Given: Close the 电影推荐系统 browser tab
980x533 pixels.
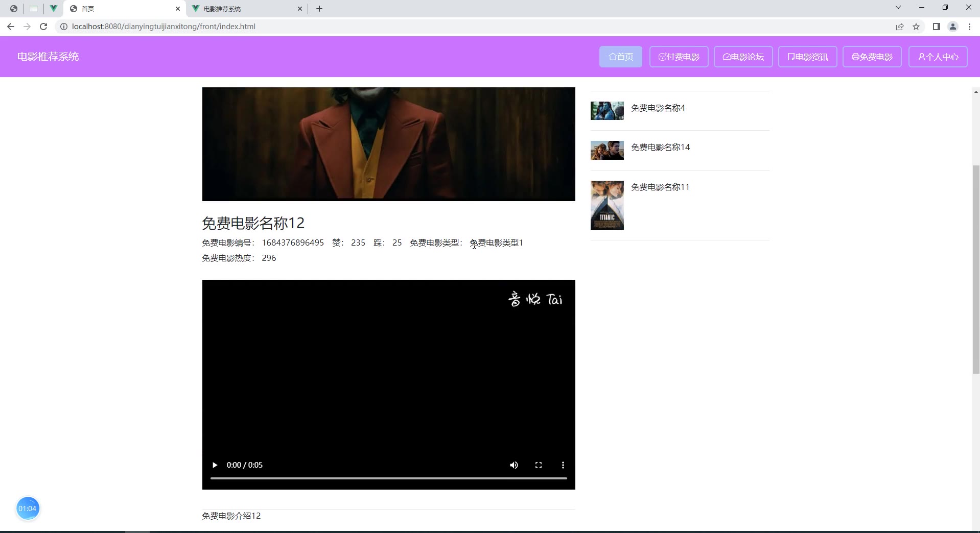Looking at the screenshot, I should (300, 9).
